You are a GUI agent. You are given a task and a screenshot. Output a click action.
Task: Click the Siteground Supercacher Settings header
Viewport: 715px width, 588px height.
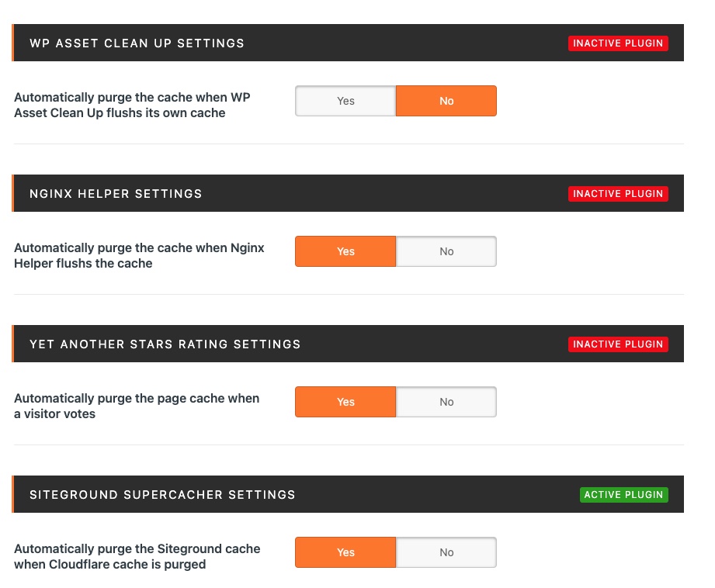pos(162,495)
